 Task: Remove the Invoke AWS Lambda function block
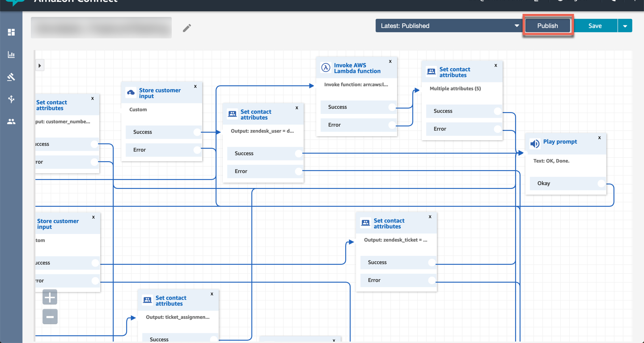390,62
